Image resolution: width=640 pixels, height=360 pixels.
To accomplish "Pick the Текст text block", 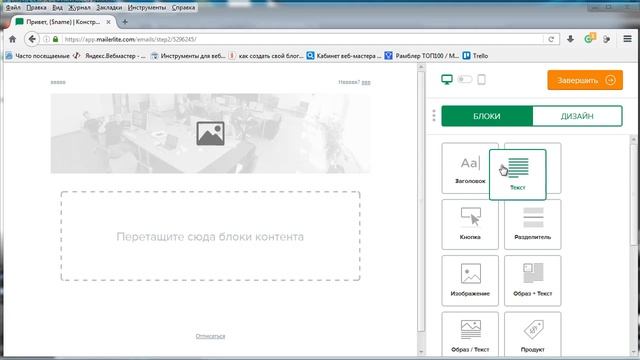I will pyautogui.click(x=518, y=175).
